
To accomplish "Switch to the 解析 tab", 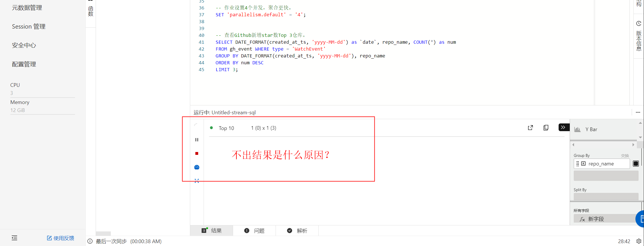I will 297,231.
